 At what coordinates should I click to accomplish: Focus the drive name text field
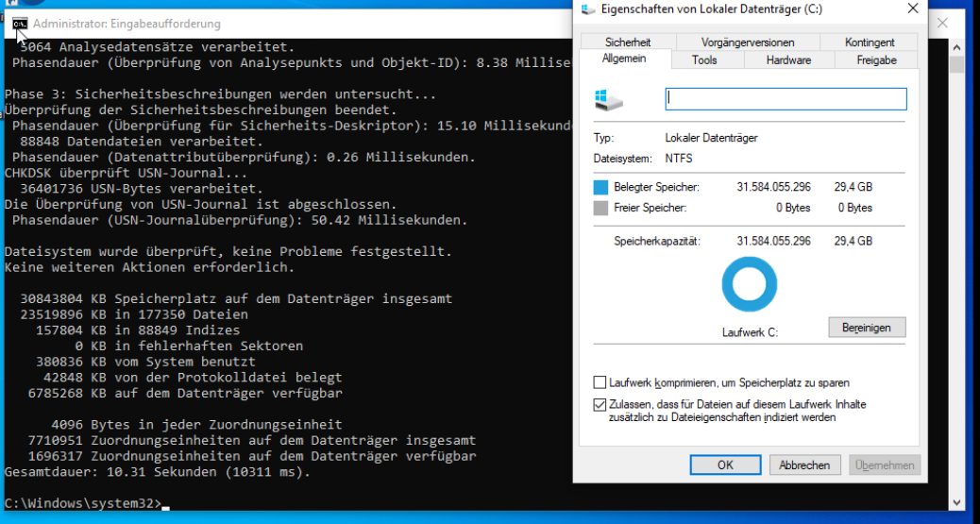coord(786,99)
